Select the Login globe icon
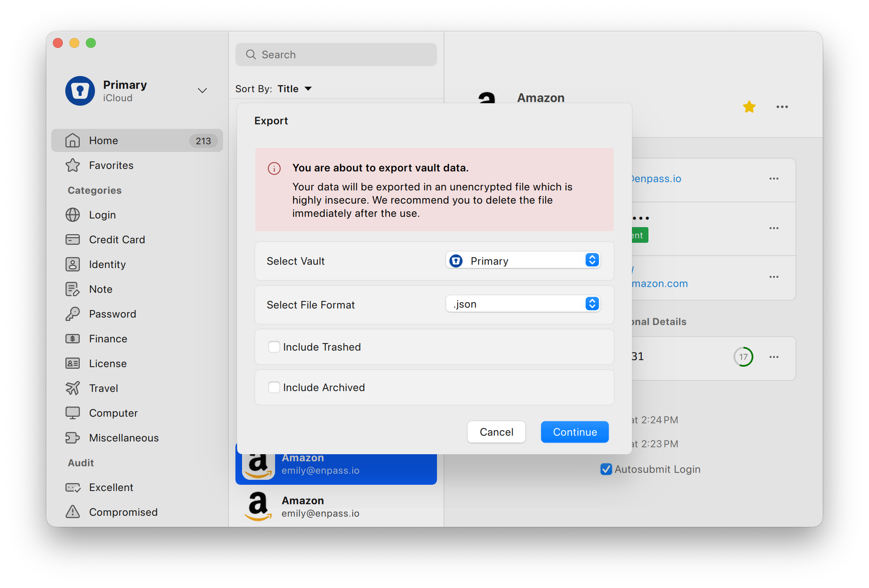This screenshot has width=869, height=588. pyautogui.click(x=73, y=215)
